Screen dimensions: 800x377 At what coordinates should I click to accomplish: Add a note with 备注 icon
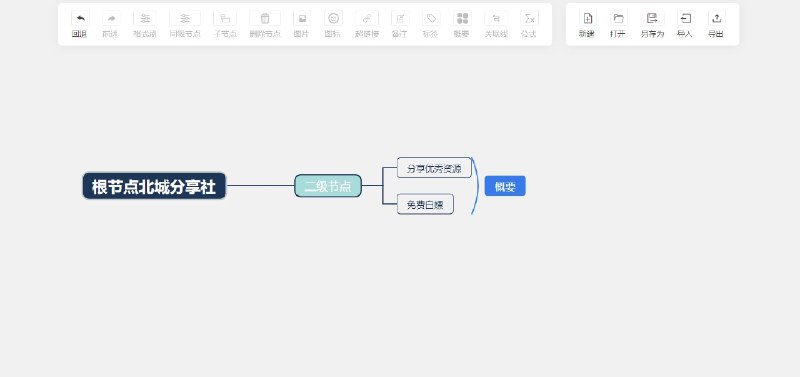point(400,18)
